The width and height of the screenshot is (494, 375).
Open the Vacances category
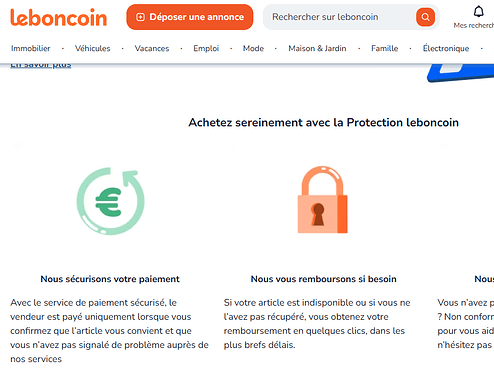152,48
